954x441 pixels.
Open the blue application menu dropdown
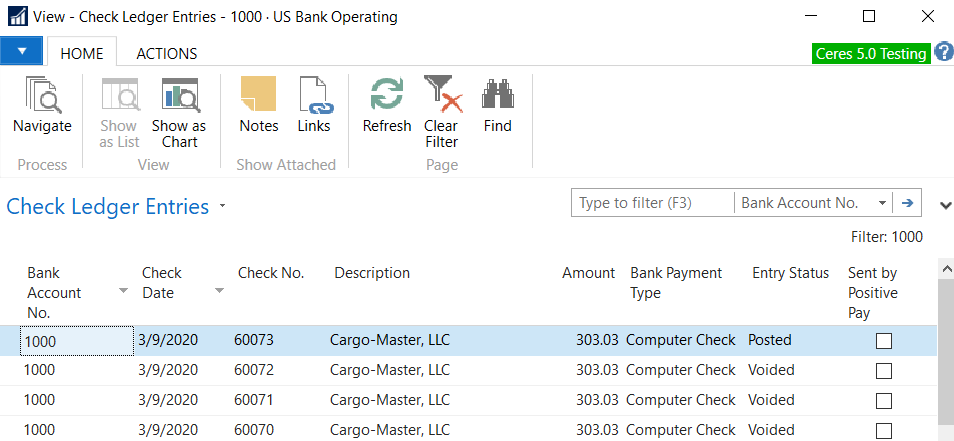tap(21, 52)
